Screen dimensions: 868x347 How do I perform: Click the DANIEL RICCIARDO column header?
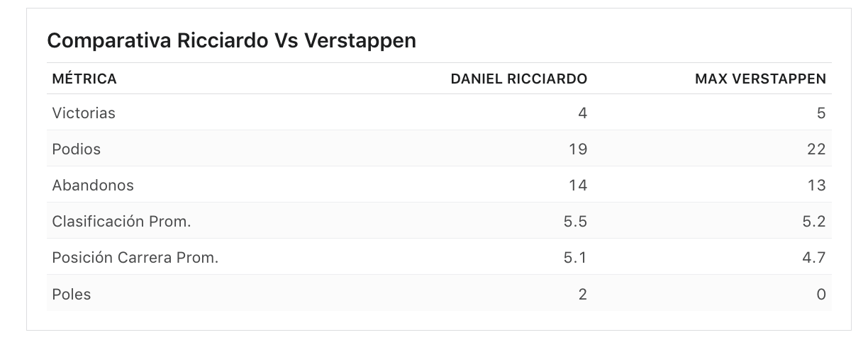point(519,79)
